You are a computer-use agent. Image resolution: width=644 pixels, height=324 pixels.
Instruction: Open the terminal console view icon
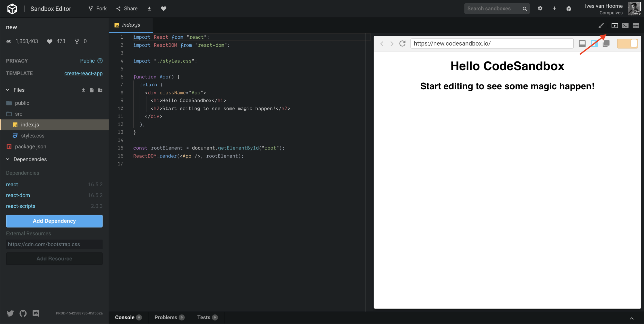pos(625,25)
